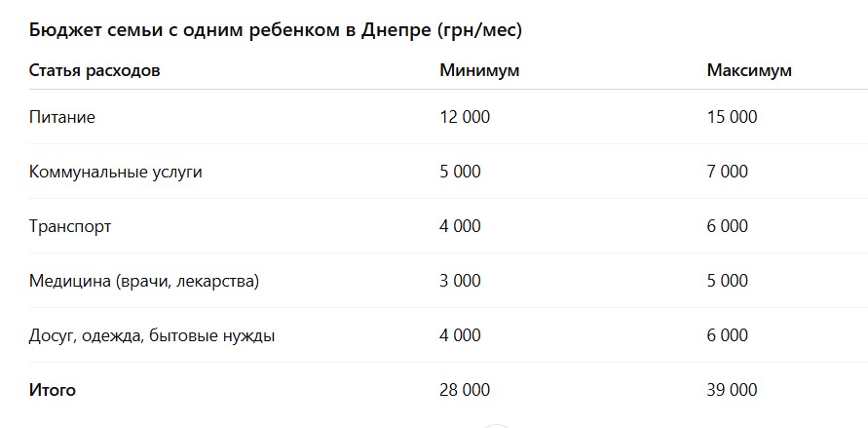The width and height of the screenshot is (868, 428).
Task: Click the 'Максимум' column header
Action: (749, 71)
